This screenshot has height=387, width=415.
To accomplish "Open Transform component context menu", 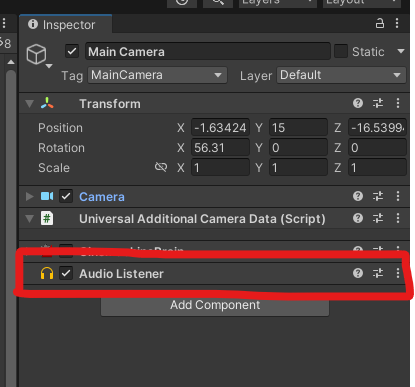I will pyautogui.click(x=398, y=103).
